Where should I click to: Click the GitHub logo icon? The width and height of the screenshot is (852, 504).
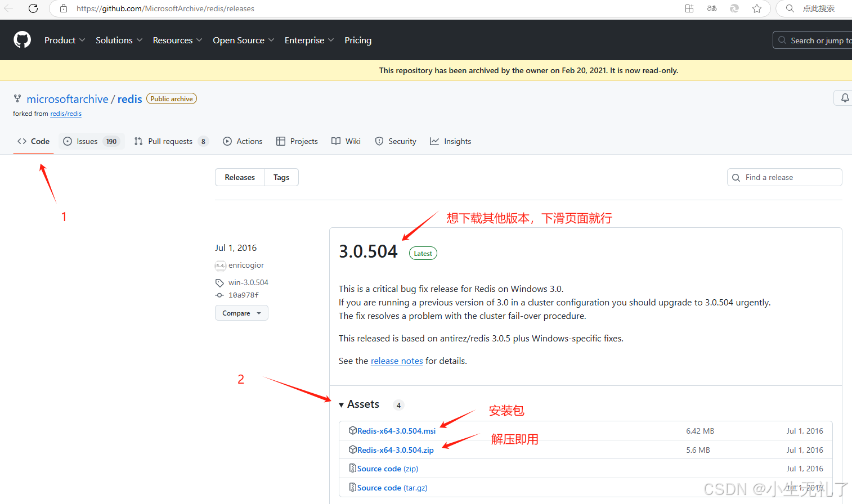pos(22,40)
